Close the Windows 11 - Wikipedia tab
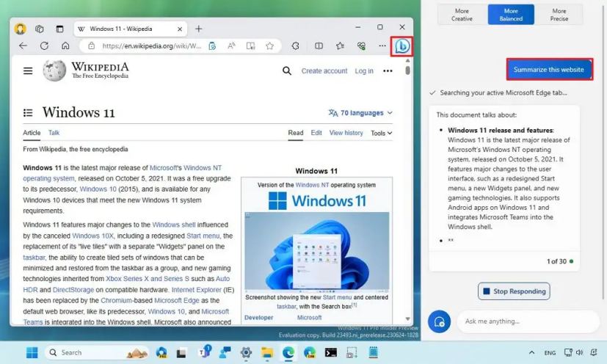Image resolution: width=607 pixels, height=364 pixels. (180, 29)
